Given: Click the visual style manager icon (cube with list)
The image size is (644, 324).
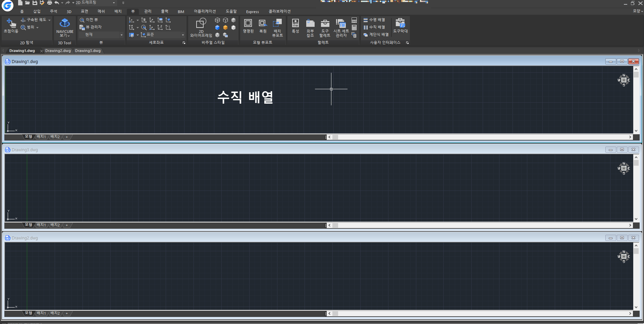Looking at the screenshot, I should [x=225, y=35].
